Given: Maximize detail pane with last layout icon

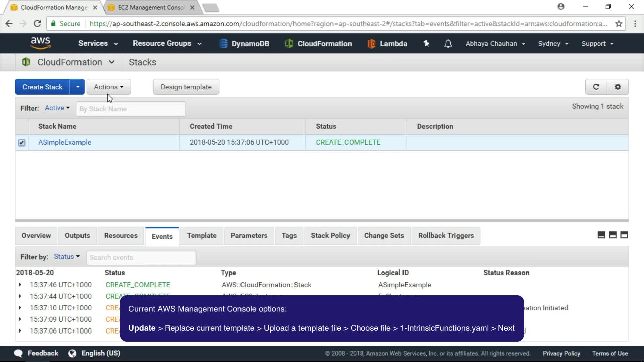Looking at the screenshot, I should [x=624, y=235].
